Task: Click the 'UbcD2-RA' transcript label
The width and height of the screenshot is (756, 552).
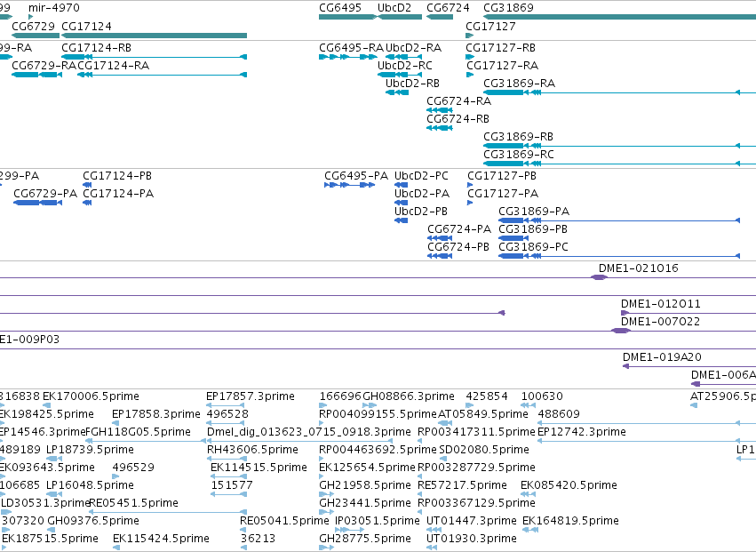Action: point(414,48)
